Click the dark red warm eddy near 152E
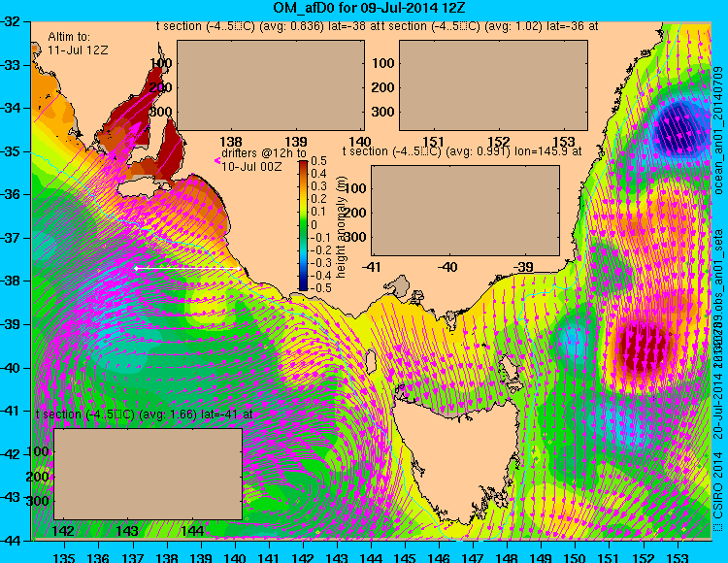This screenshot has height=563, width=728. [x=645, y=346]
